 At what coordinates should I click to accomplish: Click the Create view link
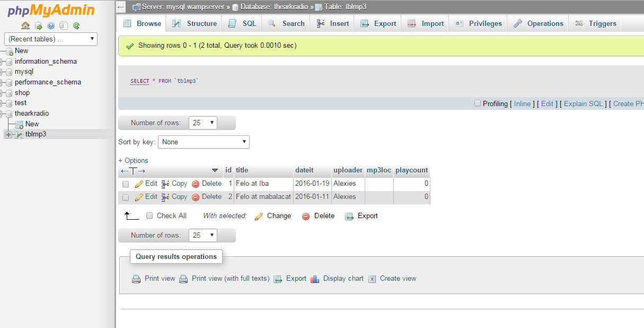398,278
